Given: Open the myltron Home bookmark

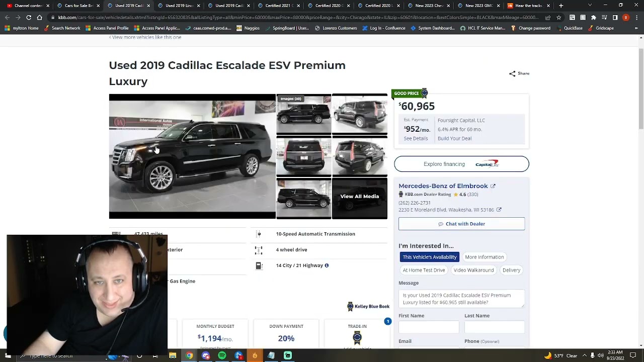Looking at the screenshot, I should [x=22, y=28].
